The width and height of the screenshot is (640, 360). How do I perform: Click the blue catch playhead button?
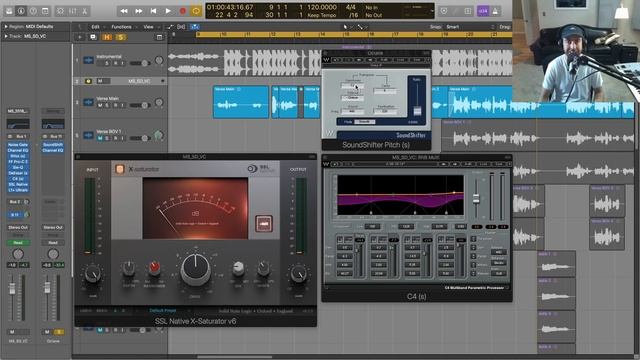[195, 27]
